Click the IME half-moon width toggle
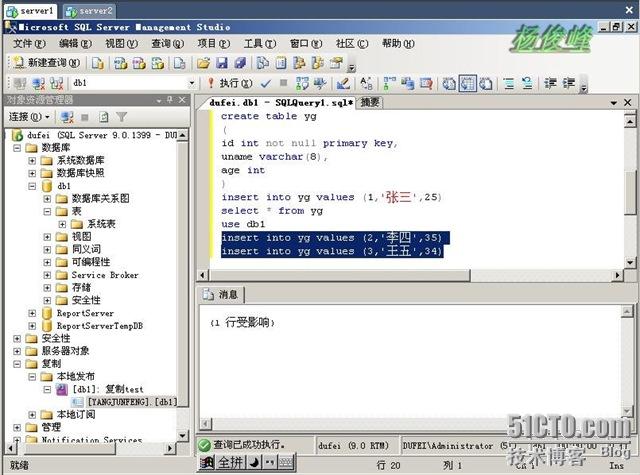The width and height of the screenshot is (640, 475). click(x=254, y=462)
